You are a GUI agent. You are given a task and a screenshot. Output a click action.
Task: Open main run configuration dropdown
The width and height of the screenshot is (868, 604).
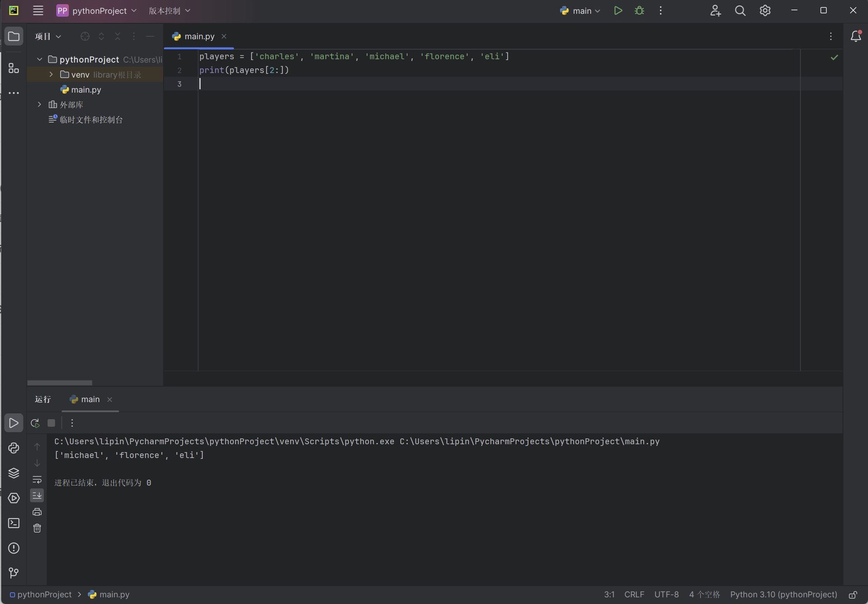coord(580,11)
